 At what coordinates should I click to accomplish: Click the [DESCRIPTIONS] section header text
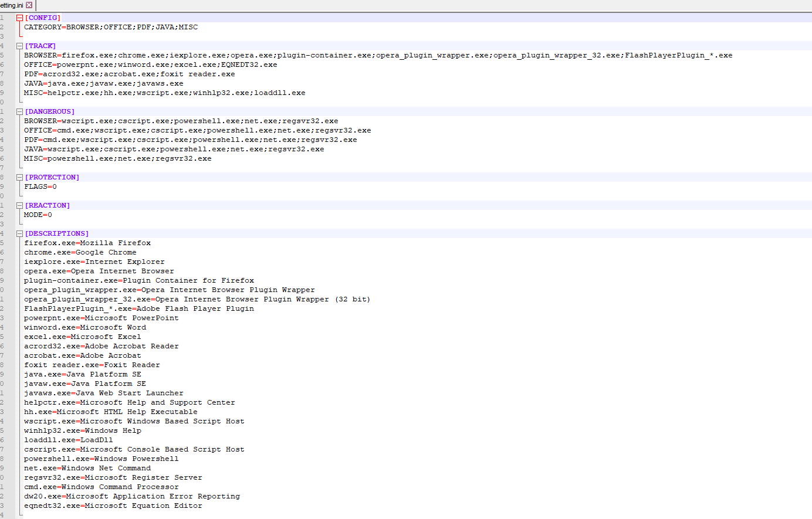(57, 233)
